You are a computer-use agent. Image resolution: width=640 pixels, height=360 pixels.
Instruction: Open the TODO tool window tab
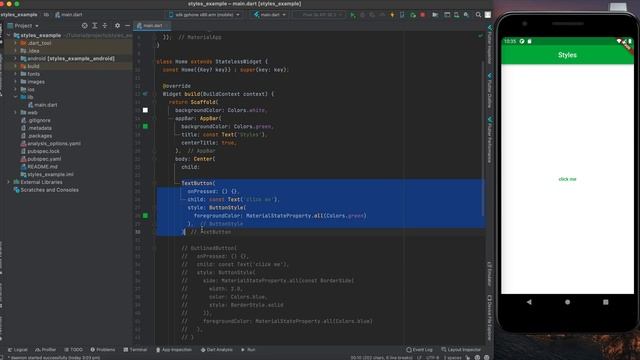pos(73,350)
